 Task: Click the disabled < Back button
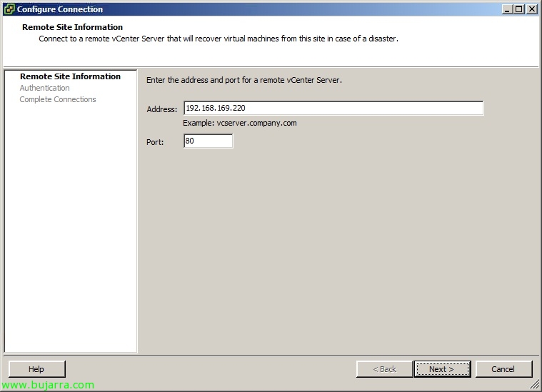coord(384,369)
